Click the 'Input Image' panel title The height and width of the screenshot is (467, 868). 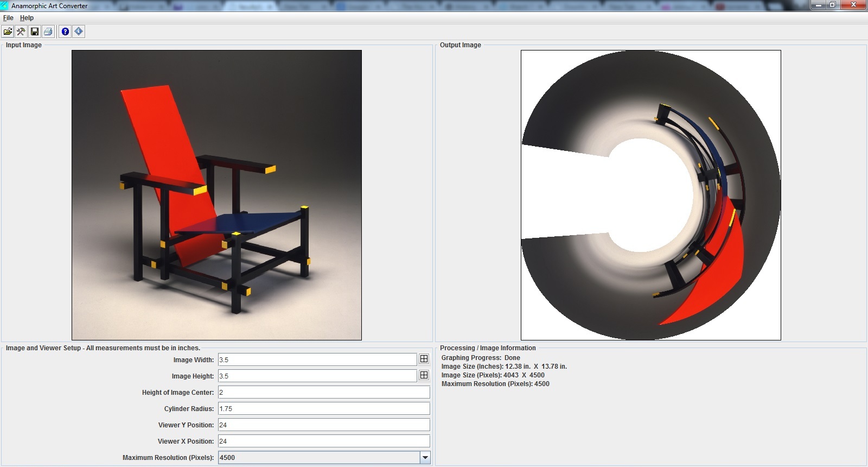tap(24, 45)
